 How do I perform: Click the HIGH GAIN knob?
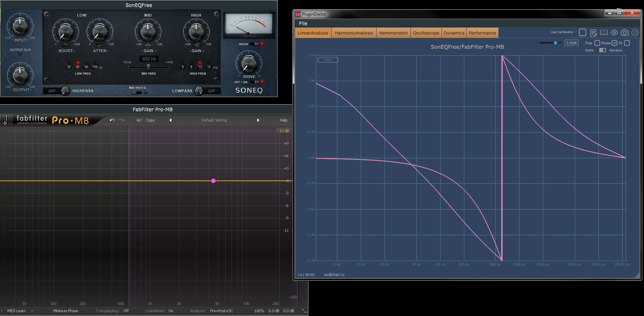point(196,32)
